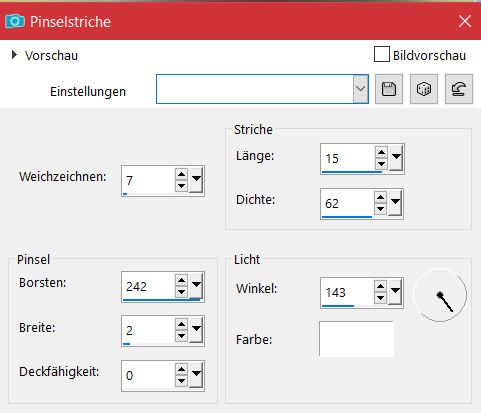Screen dimensions: 481x413
Task: Click into the Borsten value field
Action: pos(149,286)
